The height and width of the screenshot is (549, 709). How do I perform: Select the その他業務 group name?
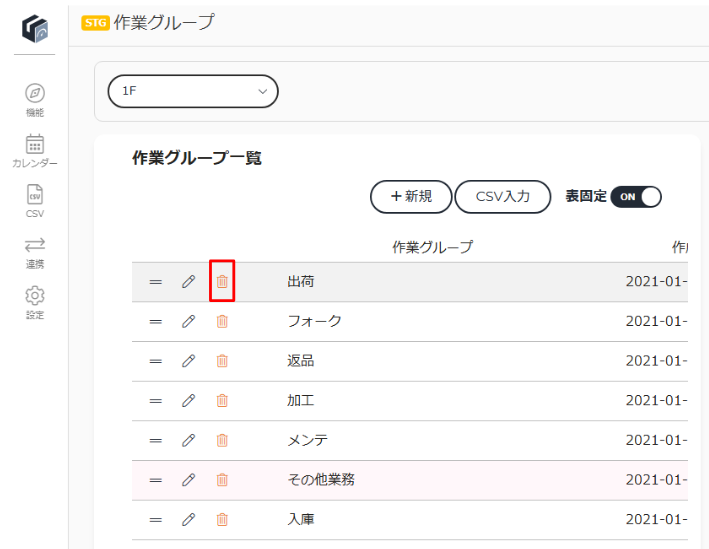(x=321, y=479)
